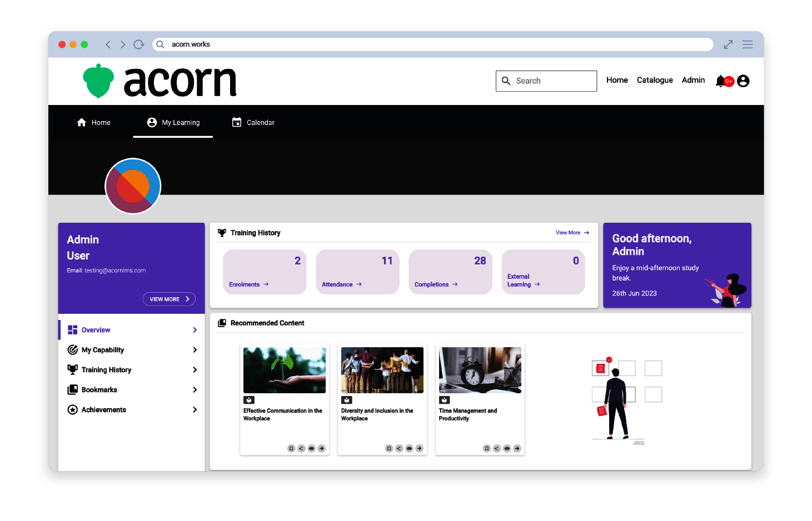812x521 pixels.
Task: Click the browser fullscreen expand icon
Action: click(728, 44)
